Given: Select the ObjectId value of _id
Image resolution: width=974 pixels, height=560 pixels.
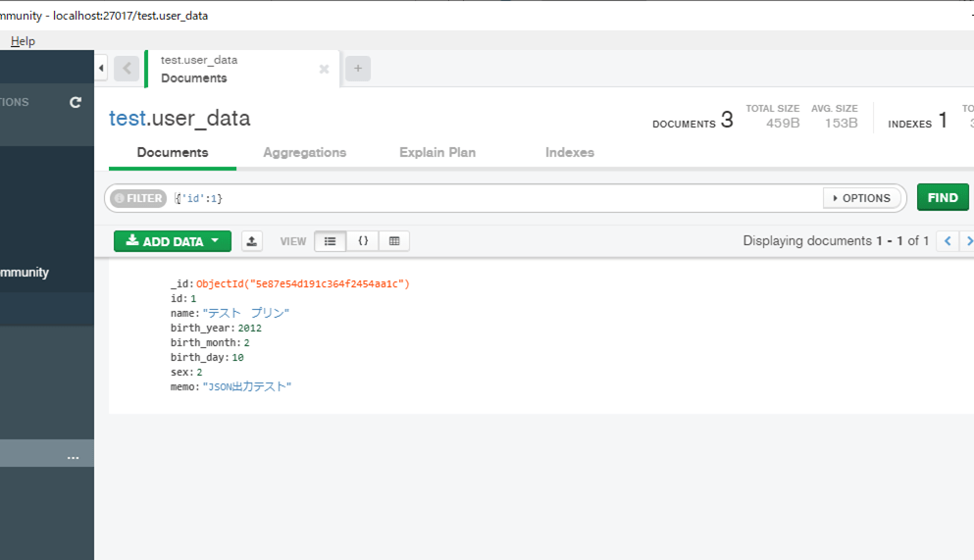Looking at the screenshot, I should point(302,283).
